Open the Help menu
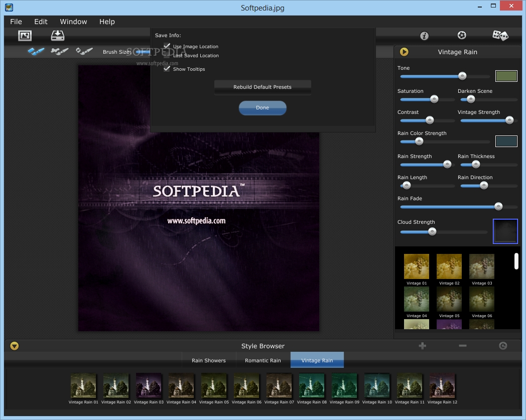This screenshot has width=526, height=420. tap(107, 22)
